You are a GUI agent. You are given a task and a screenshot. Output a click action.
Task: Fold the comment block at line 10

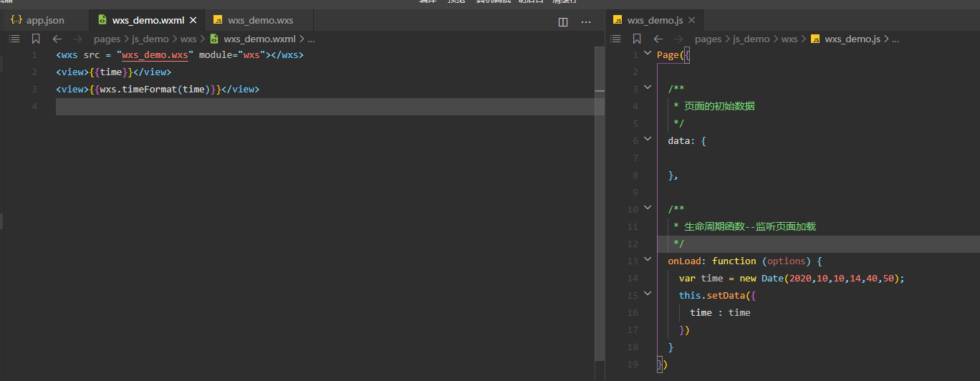click(x=648, y=209)
